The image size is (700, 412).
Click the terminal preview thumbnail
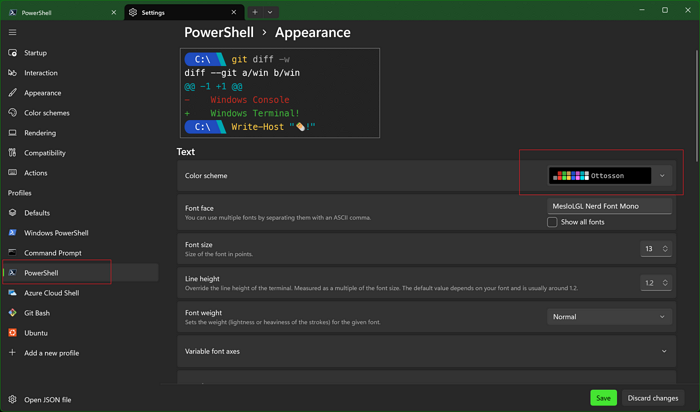pyautogui.click(x=280, y=93)
